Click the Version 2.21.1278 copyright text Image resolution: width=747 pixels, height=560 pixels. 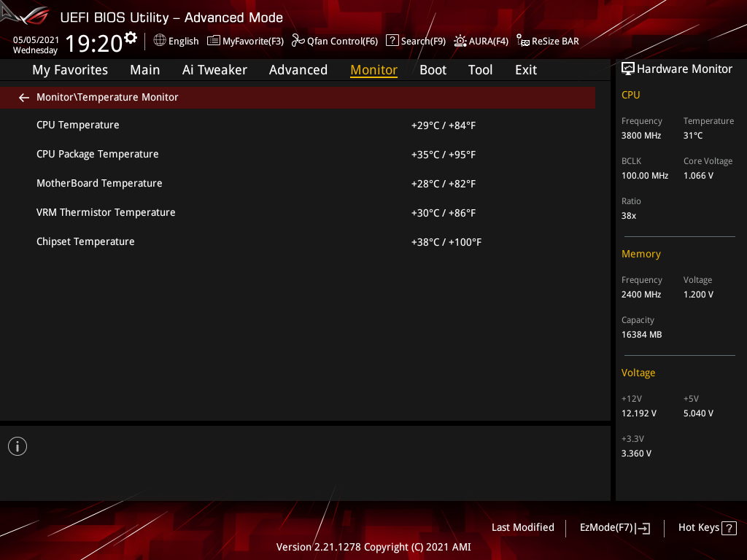[373, 547]
